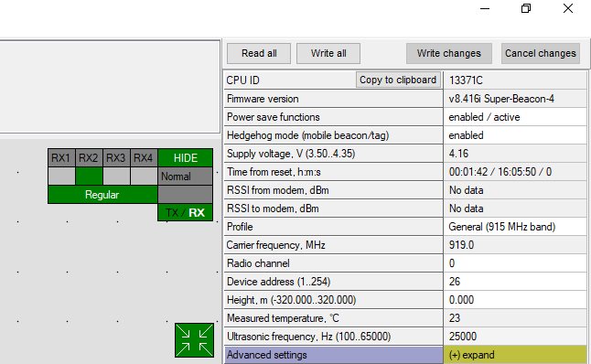591x364 pixels.
Task: Edit Height value 0.000
Action: [x=515, y=300]
